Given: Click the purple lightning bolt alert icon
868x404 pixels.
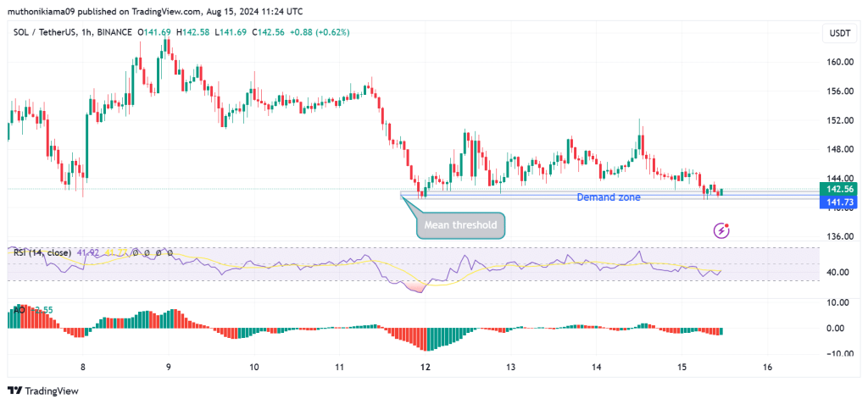Looking at the screenshot, I should (x=721, y=230).
